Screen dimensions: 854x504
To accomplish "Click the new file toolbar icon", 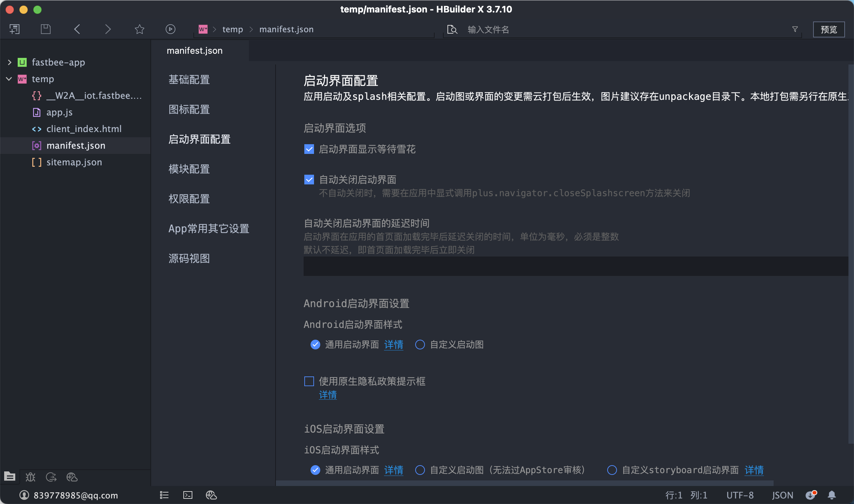I will (x=15, y=29).
